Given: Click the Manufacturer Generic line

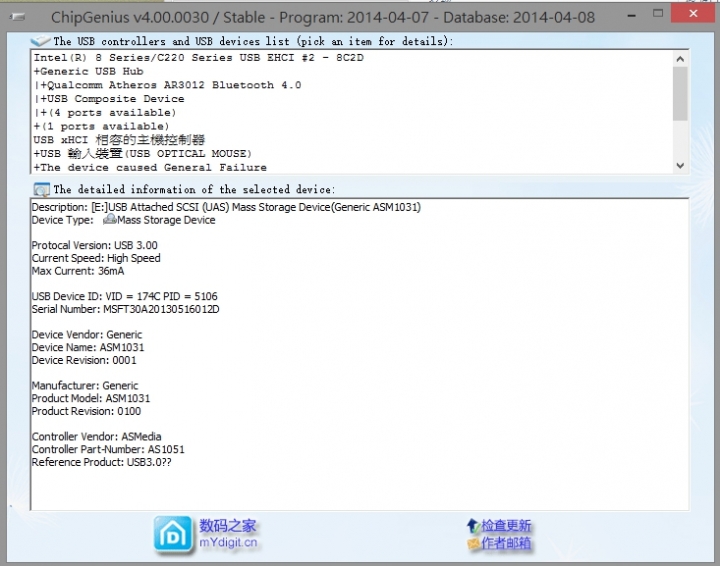Looking at the screenshot, I should click(84, 385).
